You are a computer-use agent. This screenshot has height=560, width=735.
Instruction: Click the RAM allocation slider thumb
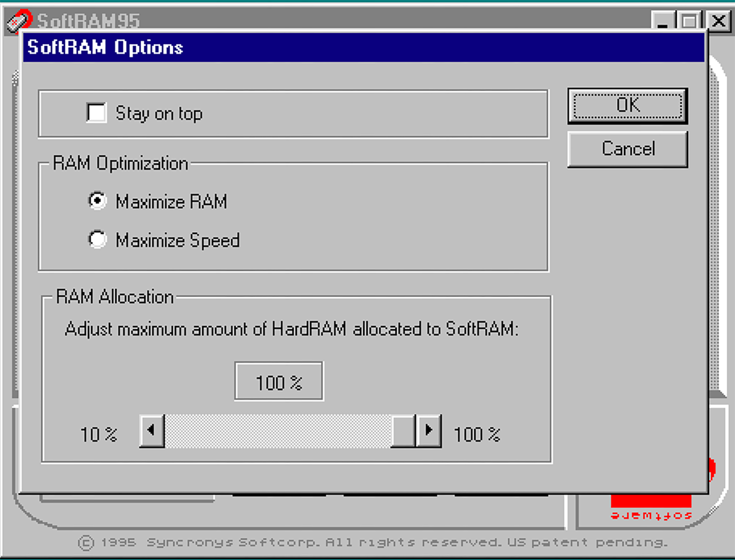404,430
